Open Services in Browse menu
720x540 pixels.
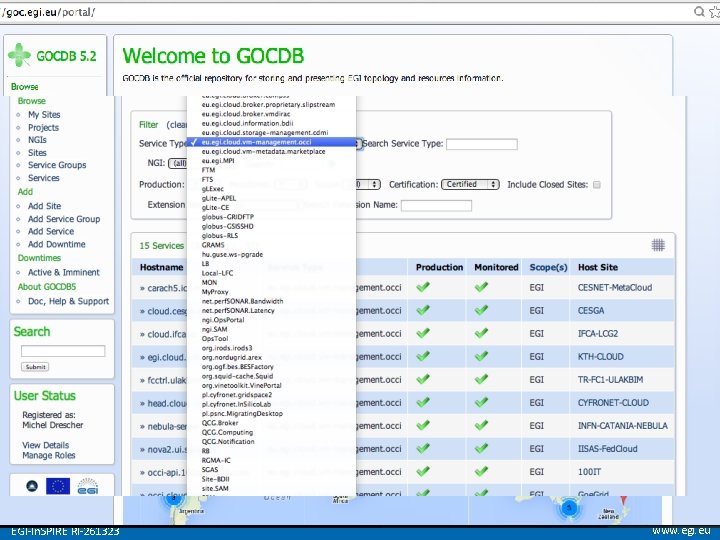(44, 178)
